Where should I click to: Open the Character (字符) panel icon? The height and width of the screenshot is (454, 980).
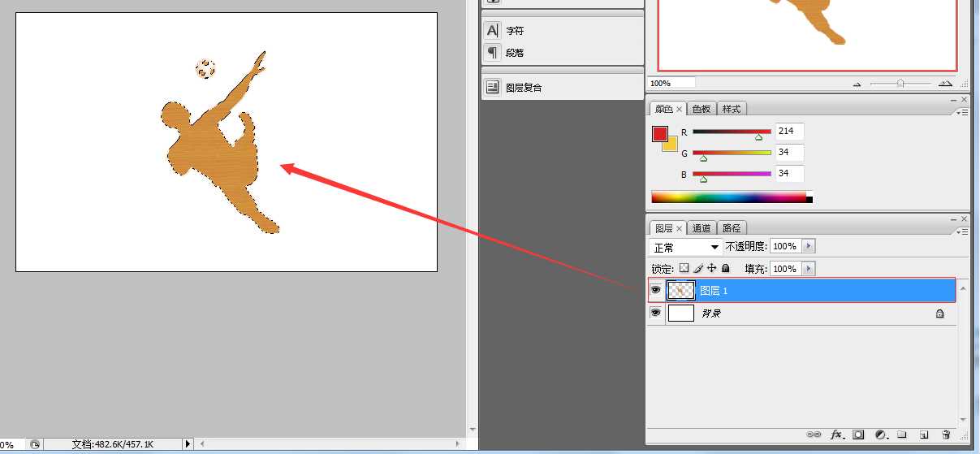pyautogui.click(x=493, y=31)
